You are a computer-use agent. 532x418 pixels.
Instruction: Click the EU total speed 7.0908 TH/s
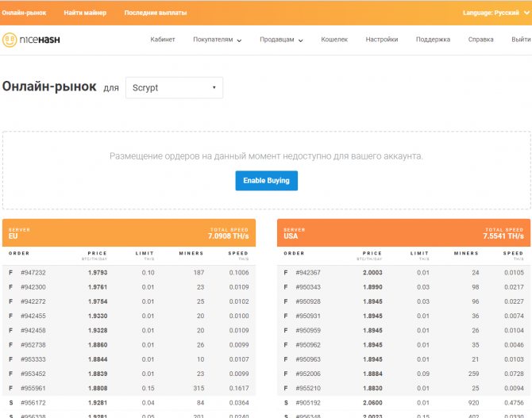229,236
